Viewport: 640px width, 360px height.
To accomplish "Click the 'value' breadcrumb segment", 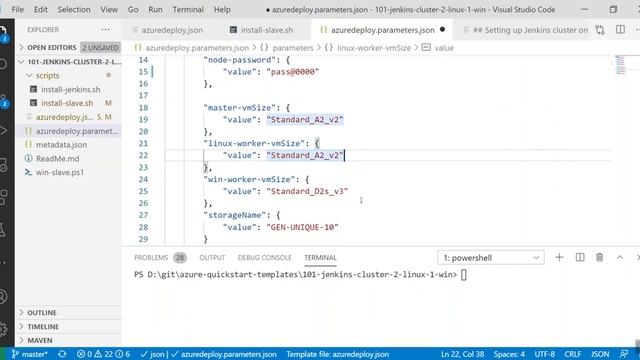I will pyautogui.click(x=444, y=48).
